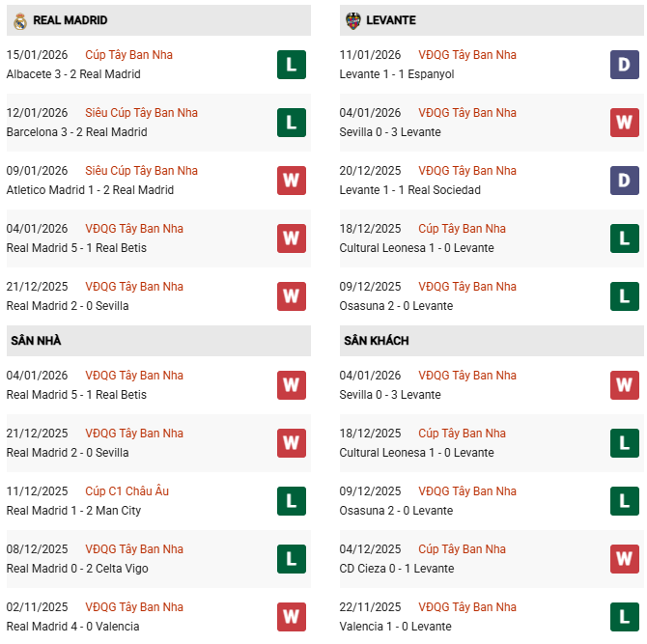Click the Real Madrid club crest icon
Viewport: 647px width, 644px height.
pyautogui.click(x=19, y=20)
